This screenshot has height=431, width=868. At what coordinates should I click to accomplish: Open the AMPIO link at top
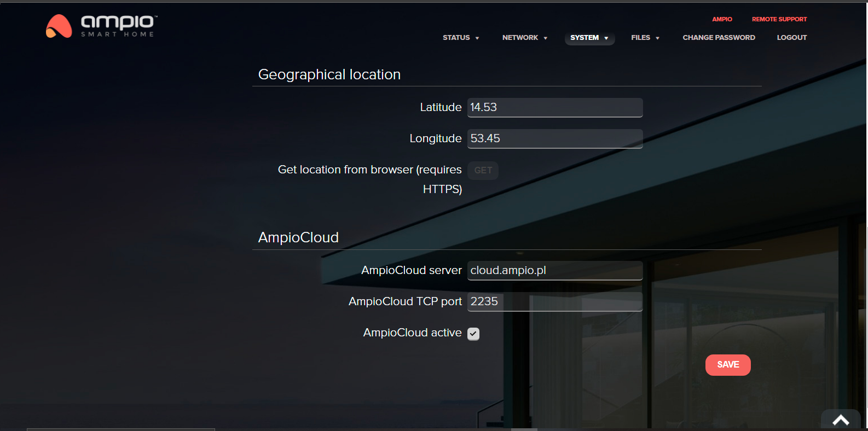[x=722, y=19]
